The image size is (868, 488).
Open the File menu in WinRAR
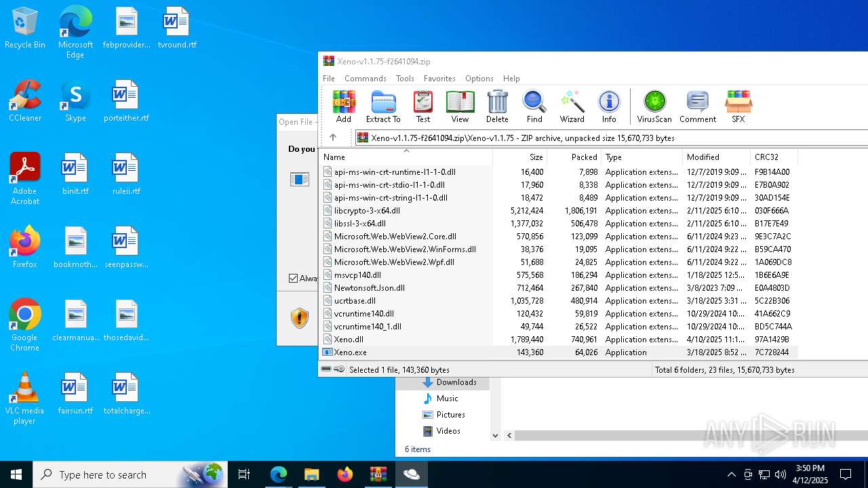point(329,79)
